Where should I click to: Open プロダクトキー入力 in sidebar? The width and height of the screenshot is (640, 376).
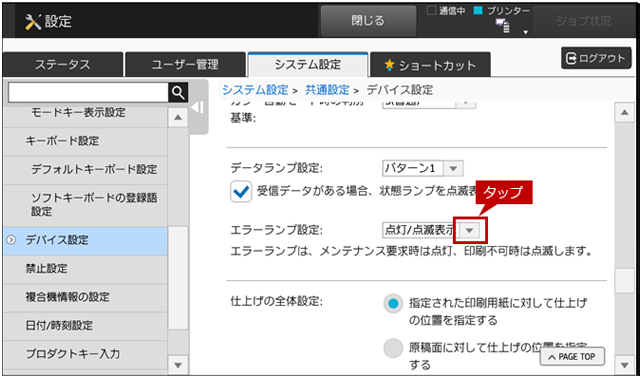tap(85, 354)
